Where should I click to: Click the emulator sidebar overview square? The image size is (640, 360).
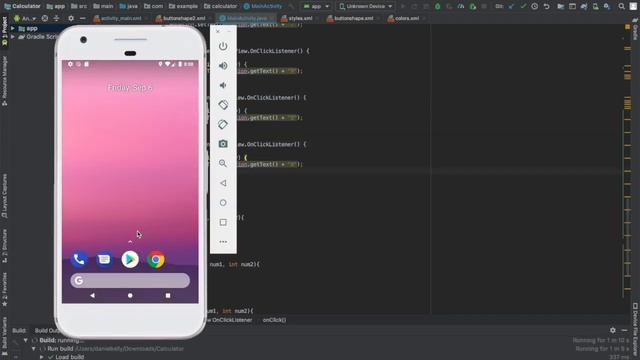coord(223,222)
